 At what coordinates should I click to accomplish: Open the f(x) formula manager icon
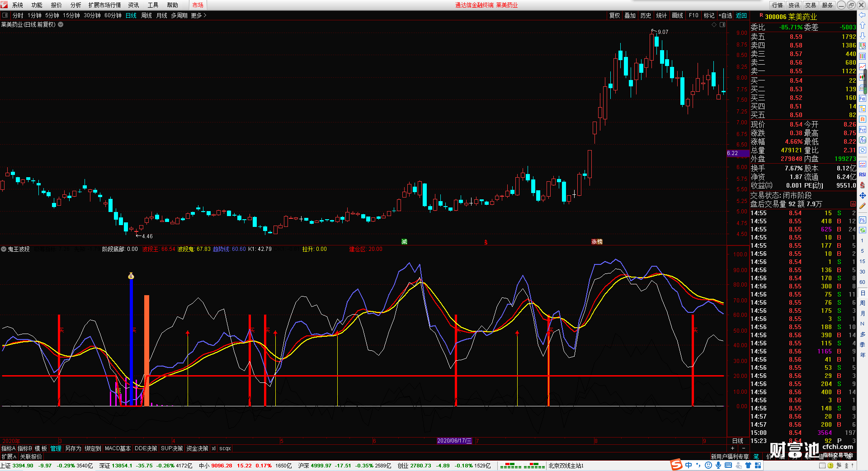(862, 140)
